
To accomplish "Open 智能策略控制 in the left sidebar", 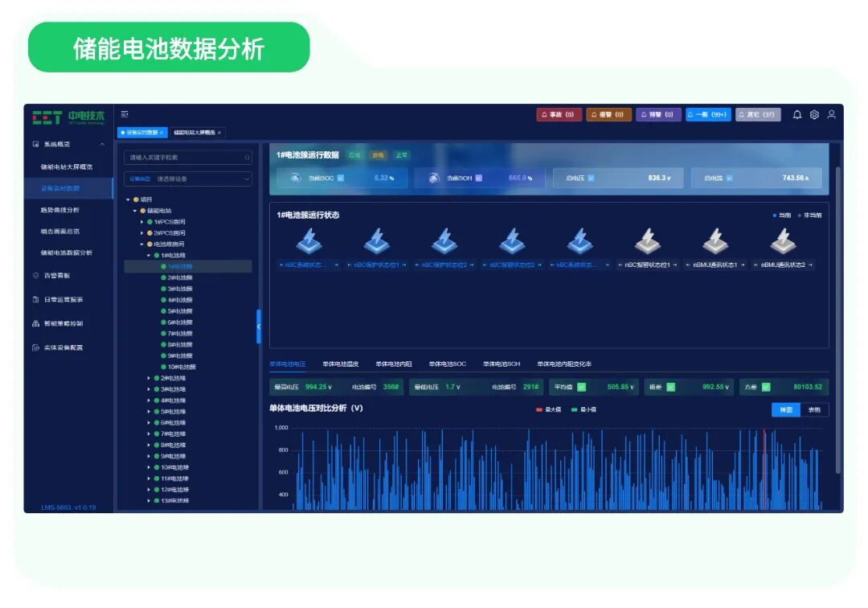I will click(64, 322).
